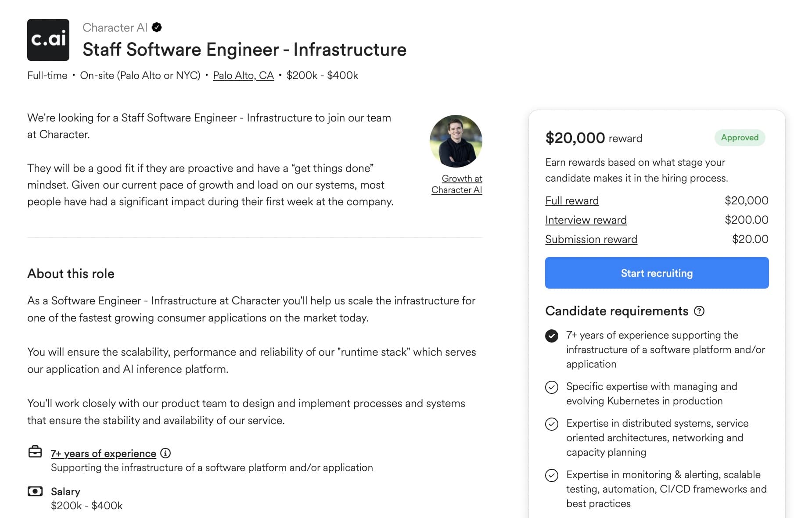Click the Start recruiting button
The image size is (812, 518).
pos(657,273)
